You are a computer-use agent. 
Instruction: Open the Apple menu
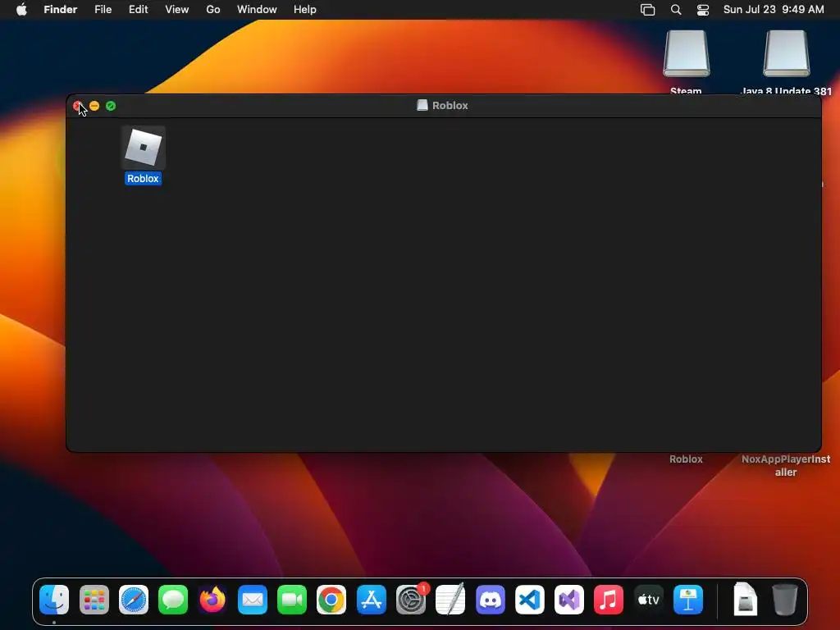tap(21, 10)
